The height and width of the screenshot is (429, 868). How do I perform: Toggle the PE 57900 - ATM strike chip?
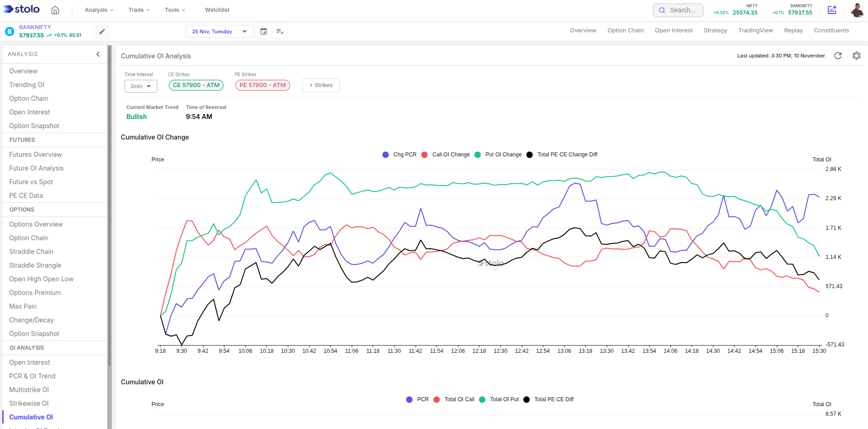tap(262, 85)
